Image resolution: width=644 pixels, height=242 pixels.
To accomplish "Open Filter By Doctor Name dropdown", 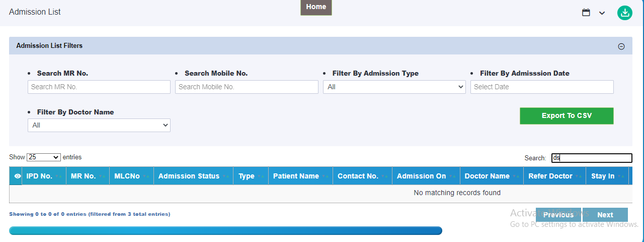I will click(99, 125).
